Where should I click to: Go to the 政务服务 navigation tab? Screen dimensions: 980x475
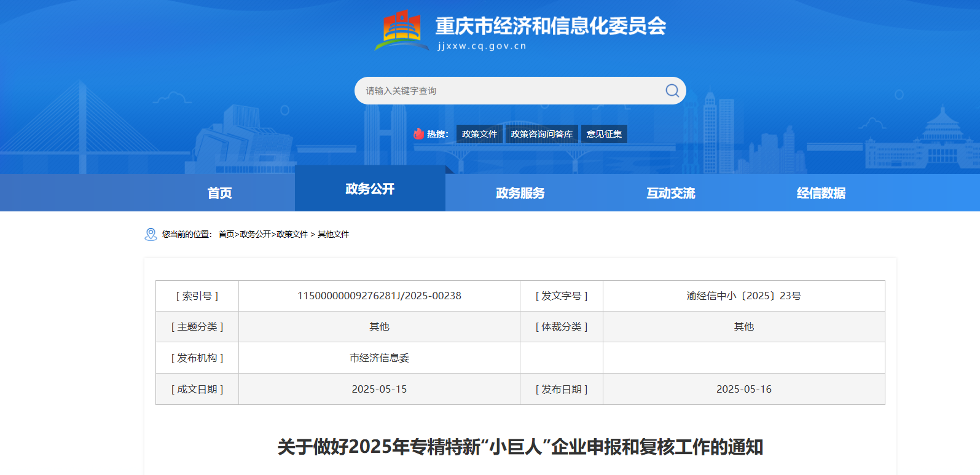[x=520, y=193]
